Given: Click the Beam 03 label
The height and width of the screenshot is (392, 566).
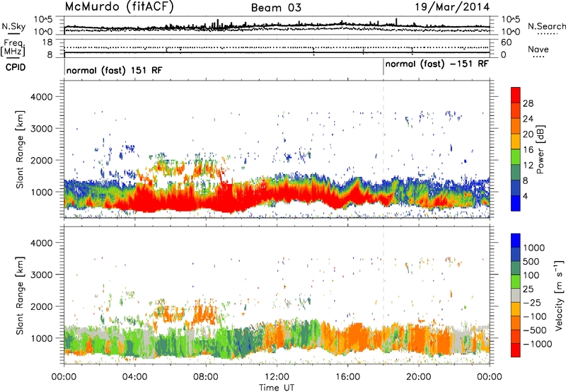Looking at the screenshot, I should coord(276,7).
